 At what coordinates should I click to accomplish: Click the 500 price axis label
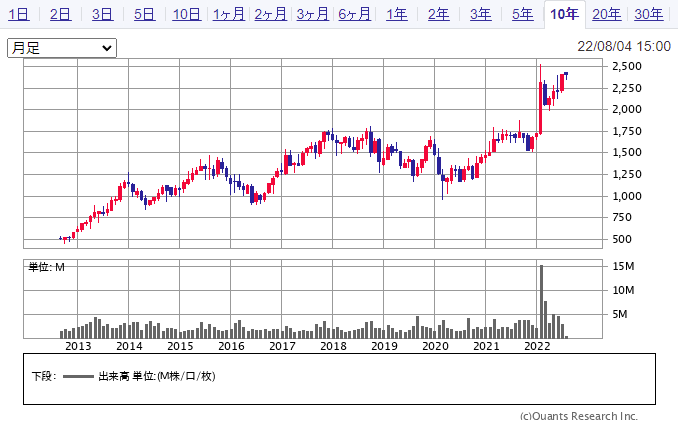pyautogui.click(x=622, y=239)
